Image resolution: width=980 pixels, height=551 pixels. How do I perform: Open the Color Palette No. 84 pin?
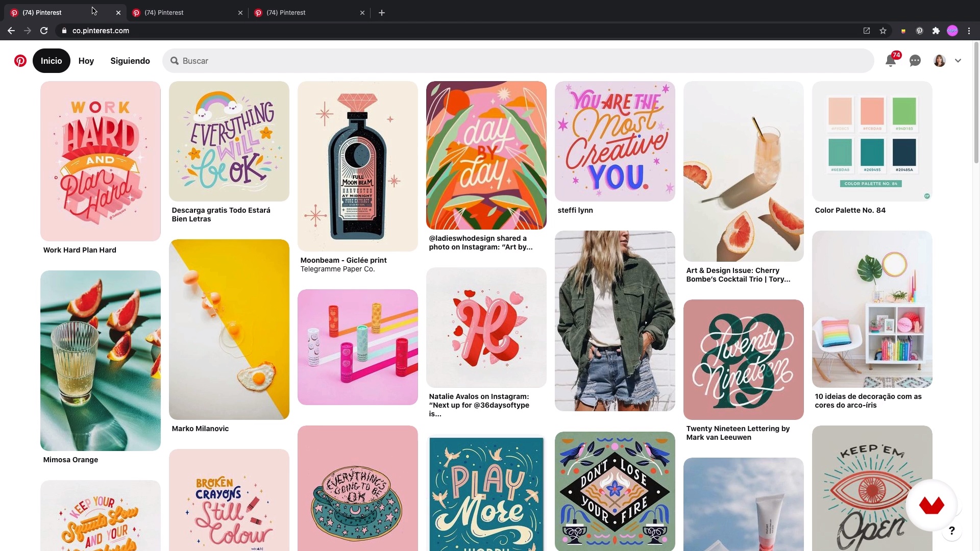(x=872, y=141)
